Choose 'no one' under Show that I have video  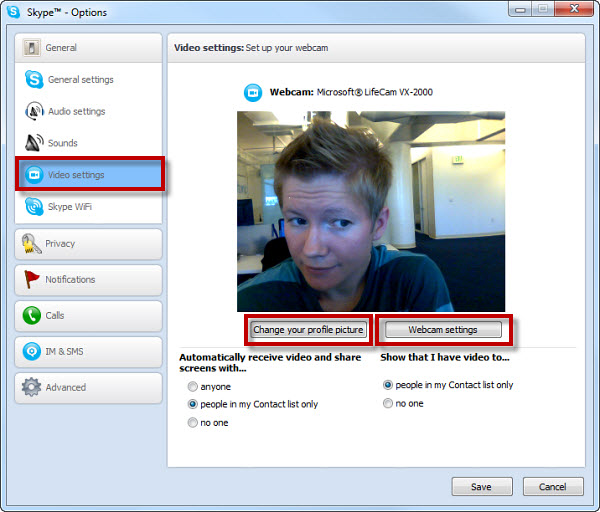point(388,403)
